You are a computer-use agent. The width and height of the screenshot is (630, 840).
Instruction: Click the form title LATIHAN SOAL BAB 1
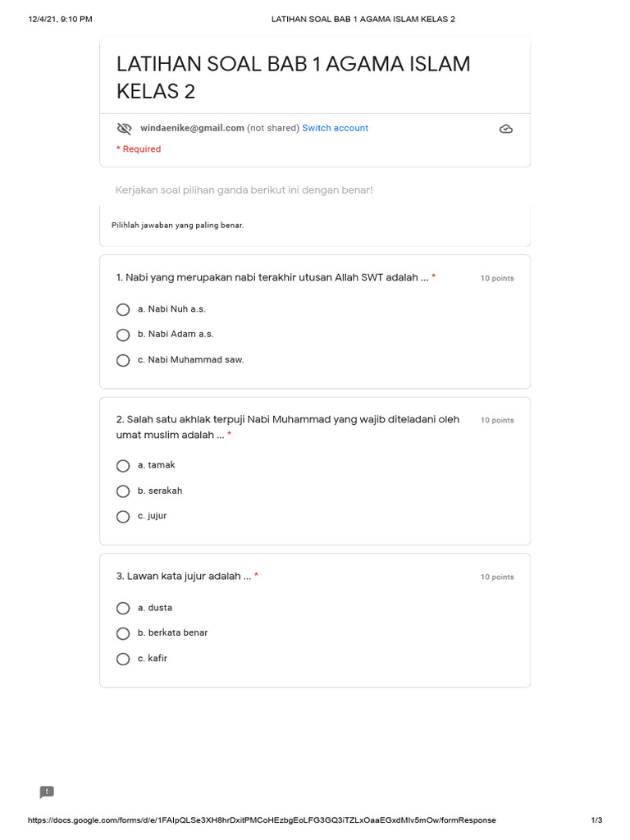[x=293, y=77]
